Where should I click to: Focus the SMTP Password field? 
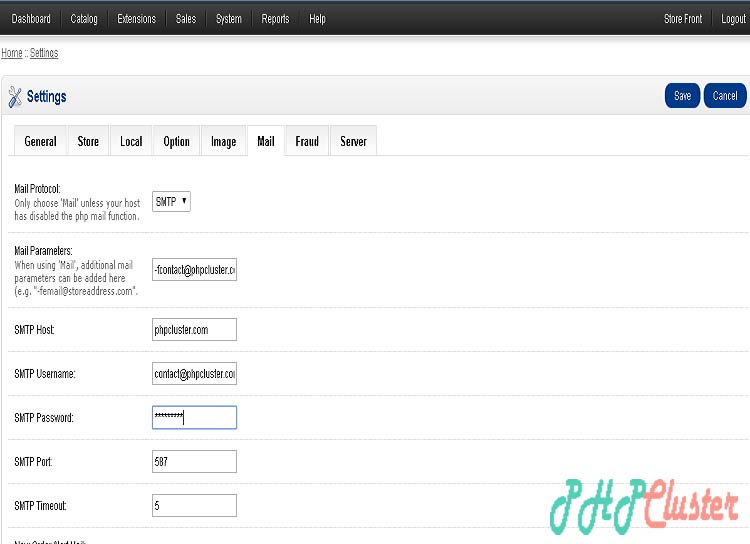(x=194, y=417)
